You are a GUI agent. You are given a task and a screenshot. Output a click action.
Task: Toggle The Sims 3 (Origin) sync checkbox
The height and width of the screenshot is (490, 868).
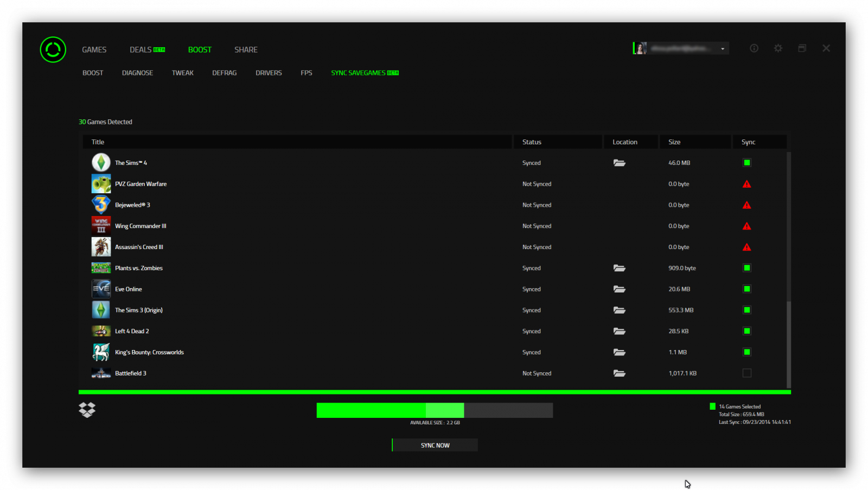click(747, 310)
